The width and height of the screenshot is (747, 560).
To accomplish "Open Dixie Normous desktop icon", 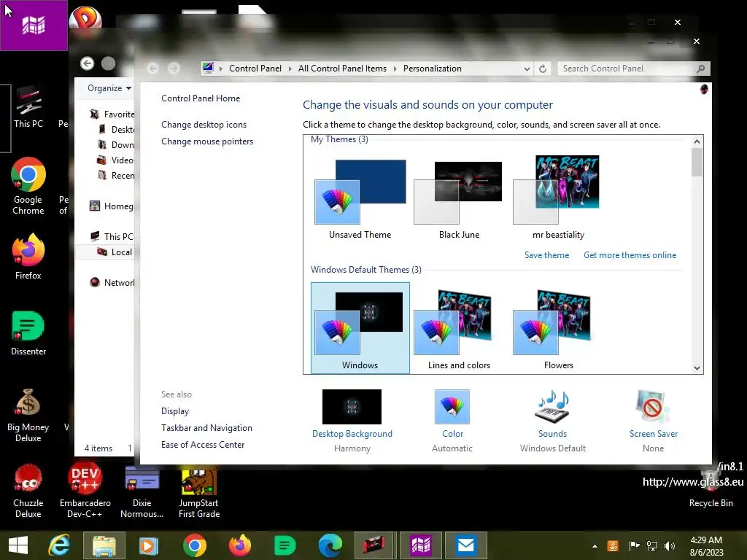I will 142,491.
